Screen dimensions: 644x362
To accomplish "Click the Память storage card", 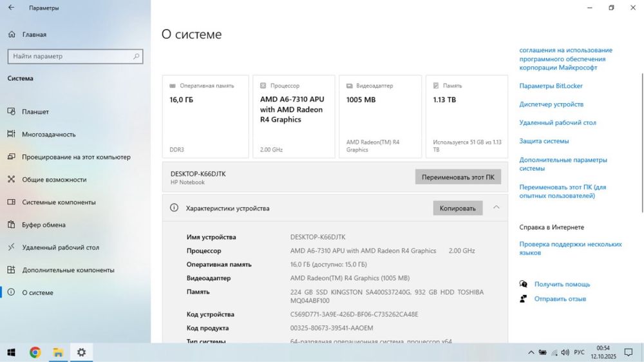I will point(466,117).
